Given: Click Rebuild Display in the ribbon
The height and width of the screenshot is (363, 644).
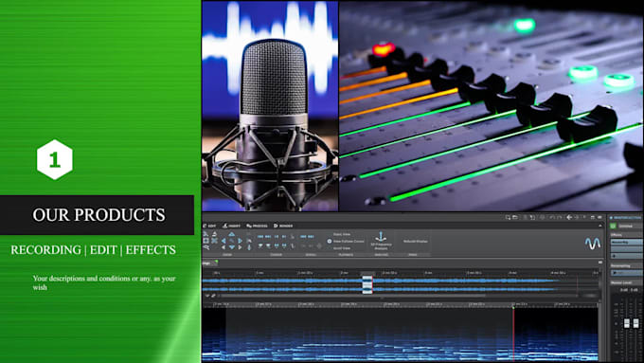Looking at the screenshot, I should click(415, 242).
